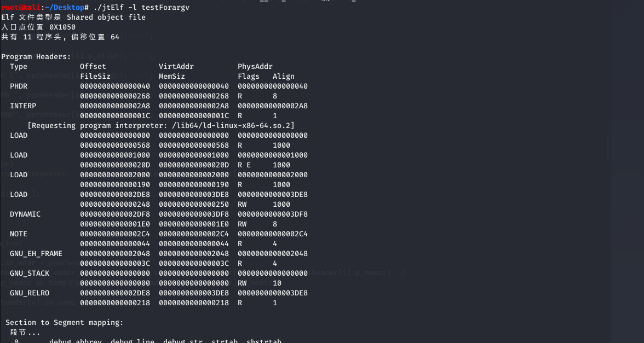Click the INTERP segment type
The width and height of the screenshot is (644, 343).
pos(23,106)
